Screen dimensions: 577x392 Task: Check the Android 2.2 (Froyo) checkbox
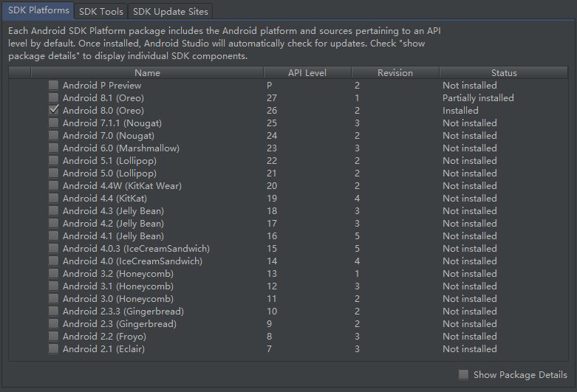54,337
